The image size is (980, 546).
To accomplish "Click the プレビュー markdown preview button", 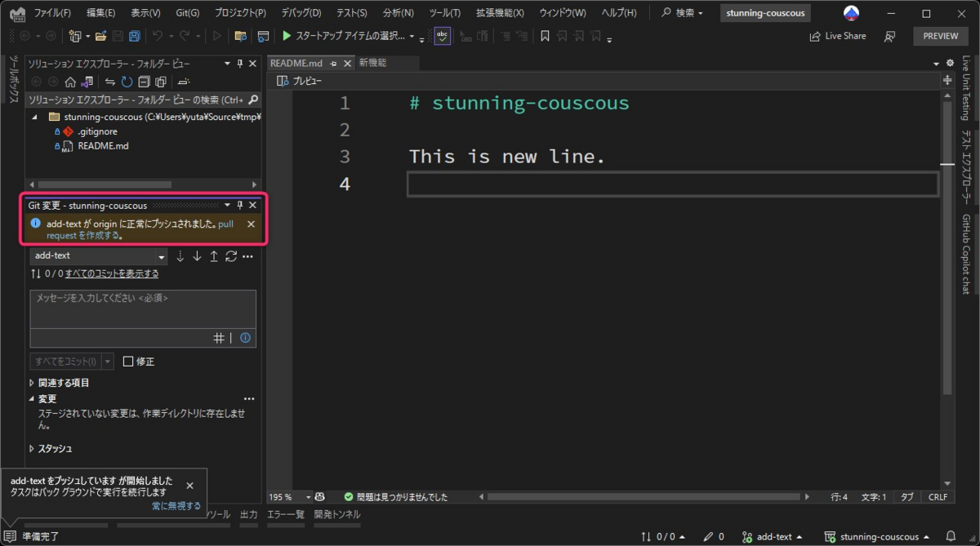I will (299, 81).
